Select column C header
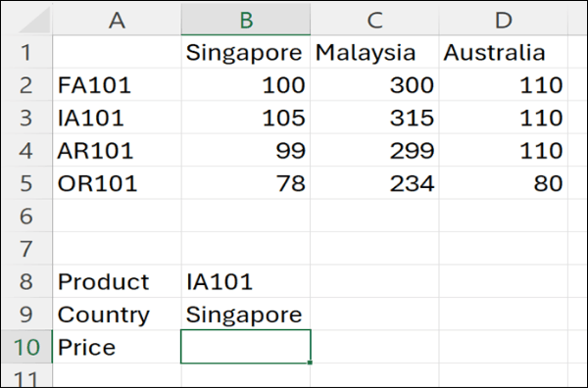Screen dimensions: 588x388 [374, 20]
